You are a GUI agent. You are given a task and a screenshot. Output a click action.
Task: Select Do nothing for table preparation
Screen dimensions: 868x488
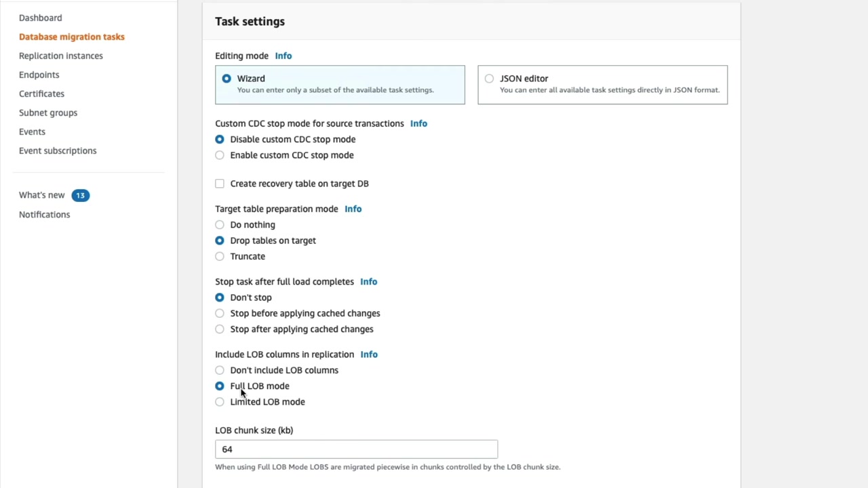pyautogui.click(x=220, y=225)
